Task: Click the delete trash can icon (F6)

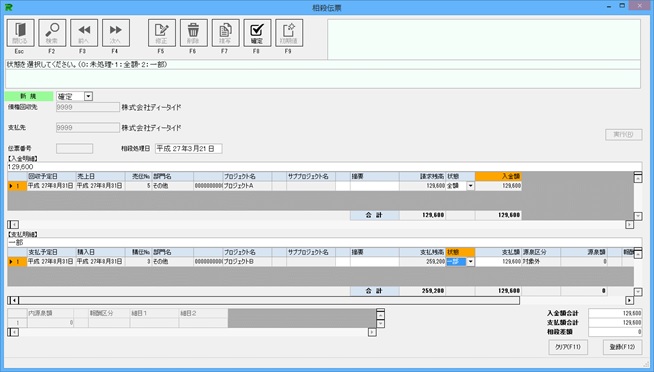Action: (194, 33)
